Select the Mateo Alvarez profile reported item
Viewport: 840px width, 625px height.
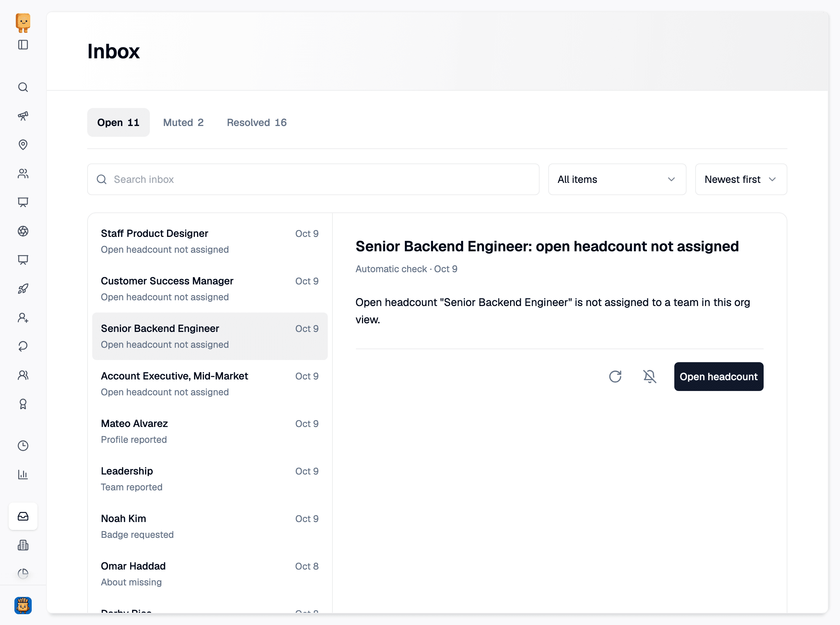click(x=210, y=431)
